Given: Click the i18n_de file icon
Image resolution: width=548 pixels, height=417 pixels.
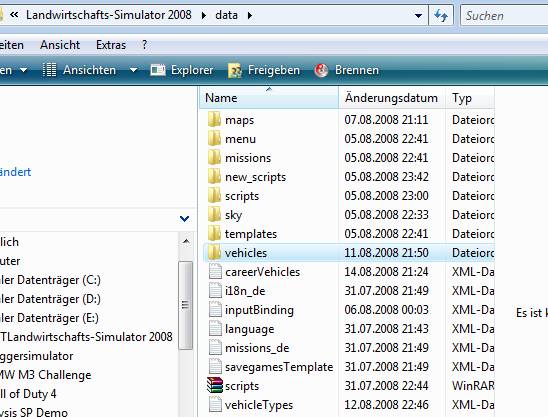Looking at the screenshot, I should coord(215,290).
